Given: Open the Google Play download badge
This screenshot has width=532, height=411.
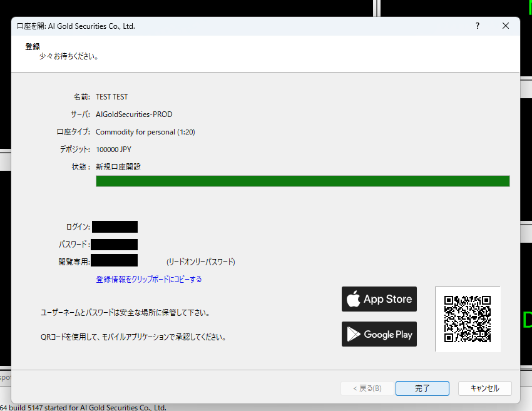Looking at the screenshot, I should click(x=379, y=334).
